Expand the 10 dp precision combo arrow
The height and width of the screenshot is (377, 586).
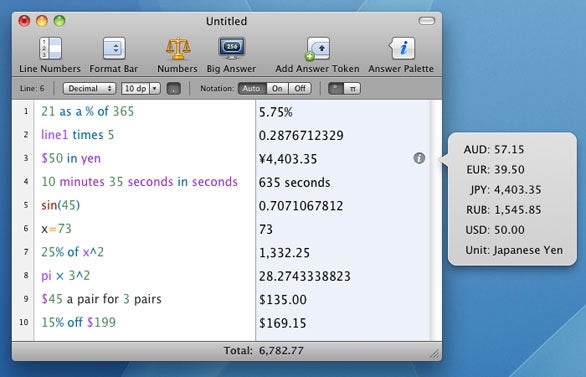155,89
